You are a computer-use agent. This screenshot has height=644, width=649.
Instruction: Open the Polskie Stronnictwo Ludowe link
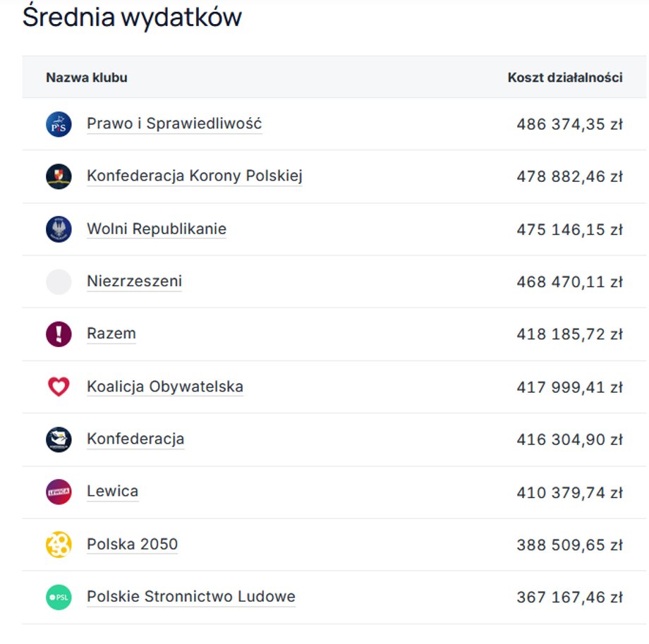190,595
